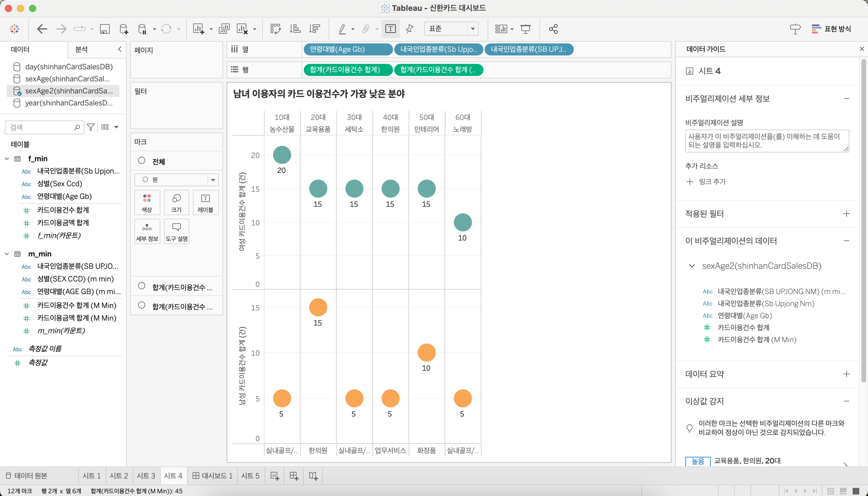Switch to the 분석 tab
The height and width of the screenshot is (496, 868).
point(81,49)
